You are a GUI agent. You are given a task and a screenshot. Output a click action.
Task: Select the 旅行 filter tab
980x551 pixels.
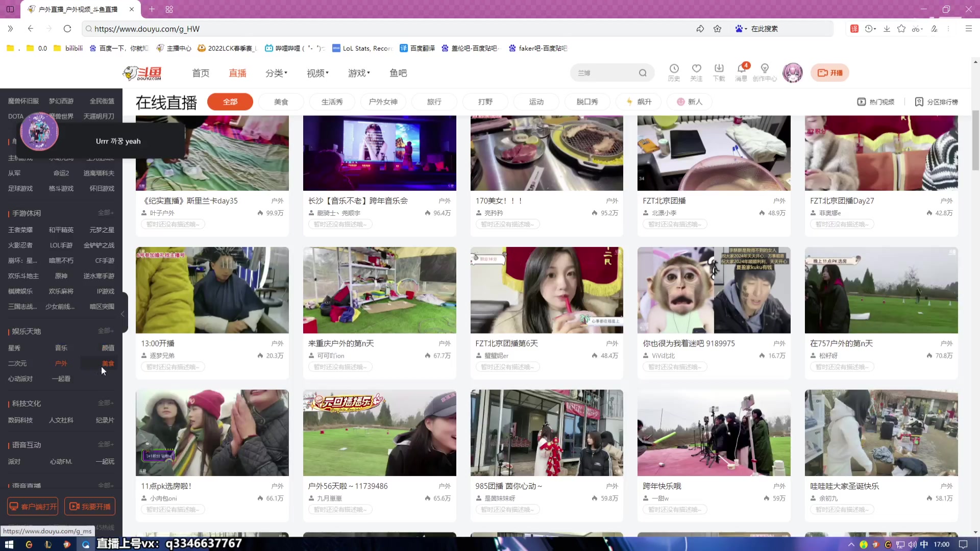pos(434,102)
